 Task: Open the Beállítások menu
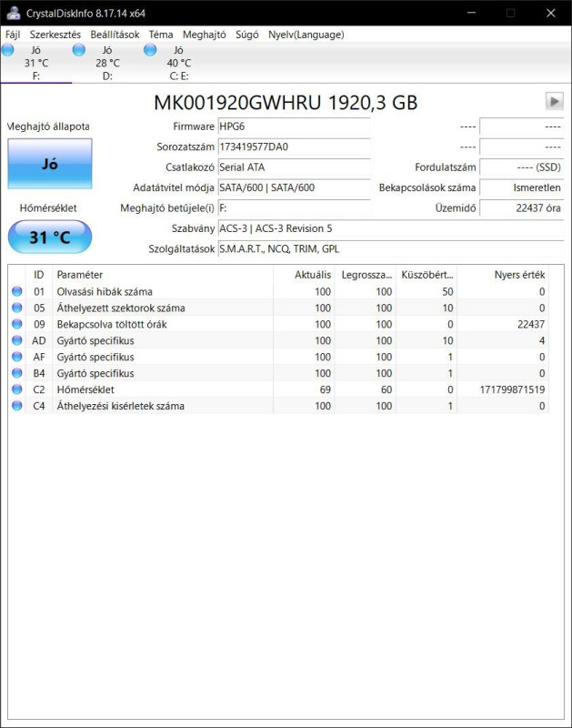click(x=115, y=35)
